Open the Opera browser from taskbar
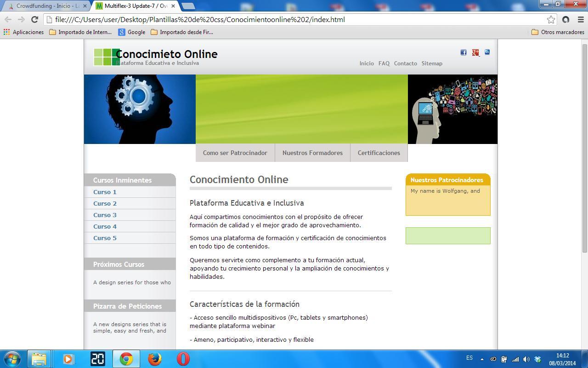The height and width of the screenshot is (368, 588). [x=183, y=358]
